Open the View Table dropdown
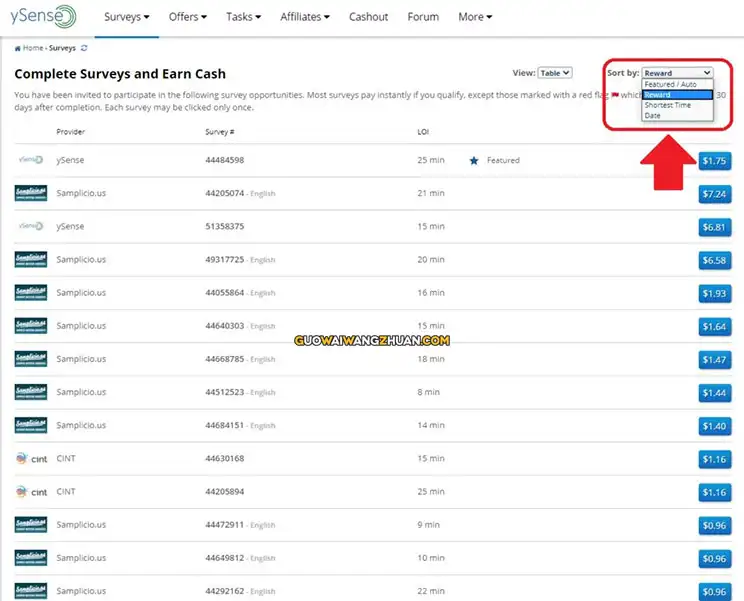This screenshot has width=744, height=601. point(555,73)
